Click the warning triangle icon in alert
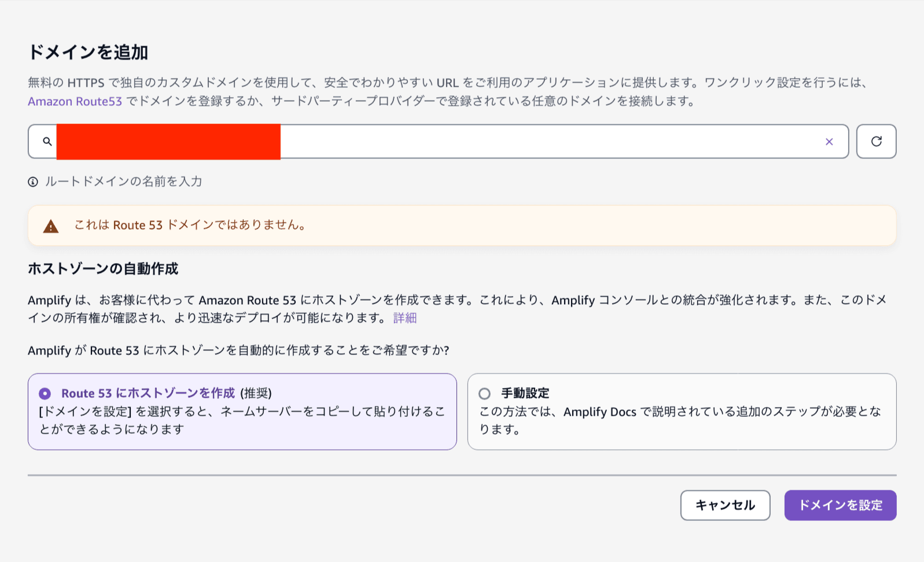The height and width of the screenshot is (562, 924). (x=51, y=226)
